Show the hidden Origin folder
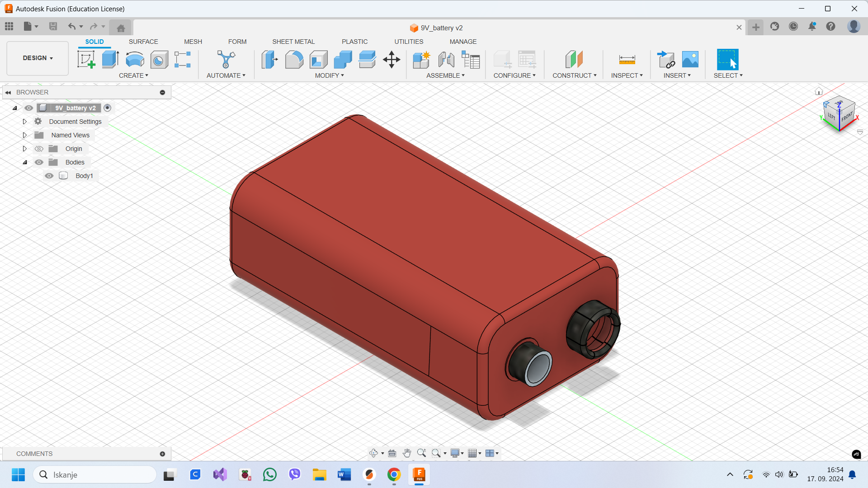 (x=39, y=149)
